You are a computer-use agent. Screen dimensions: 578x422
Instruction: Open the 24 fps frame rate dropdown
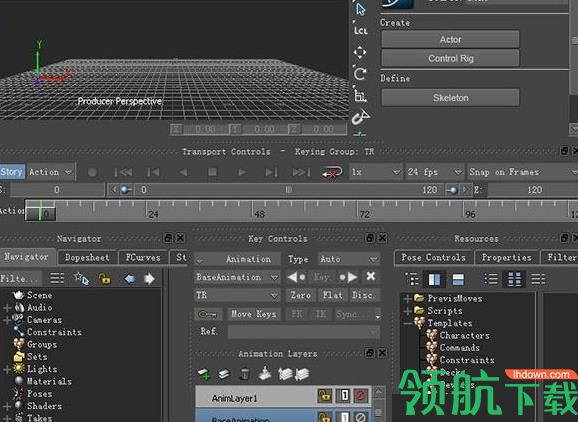pos(434,172)
